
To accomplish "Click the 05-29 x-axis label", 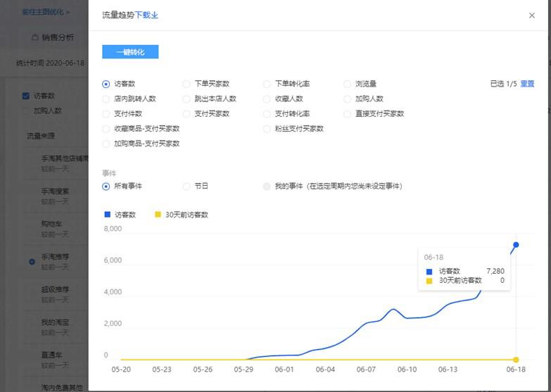I will point(243,369).
